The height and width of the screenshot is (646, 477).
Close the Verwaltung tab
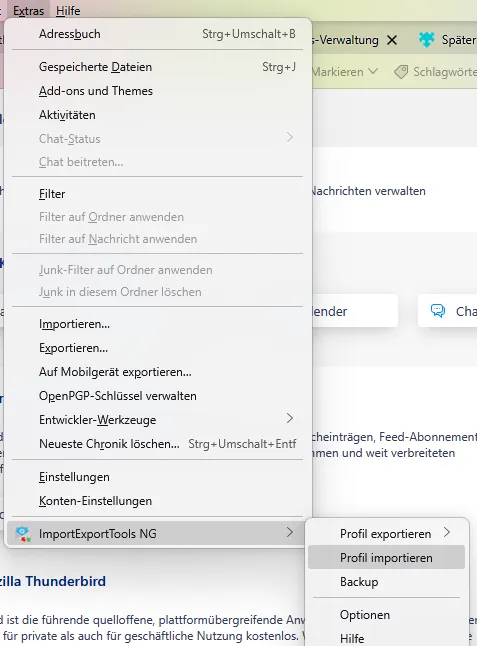tap(392, 40)
